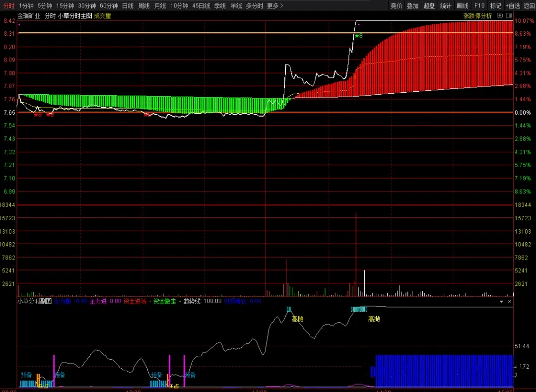
Task: Click the 成交量 indicator label
Action: coord(103,16)
